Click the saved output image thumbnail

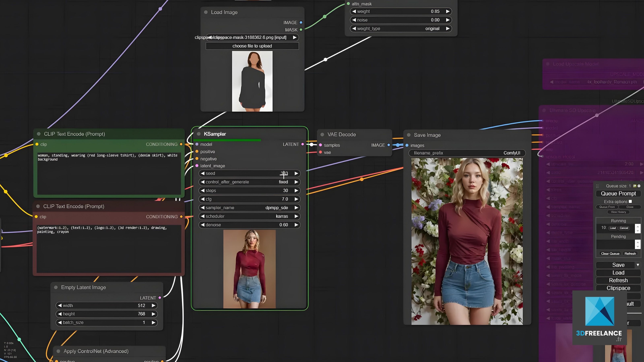(x=467, y=241)
